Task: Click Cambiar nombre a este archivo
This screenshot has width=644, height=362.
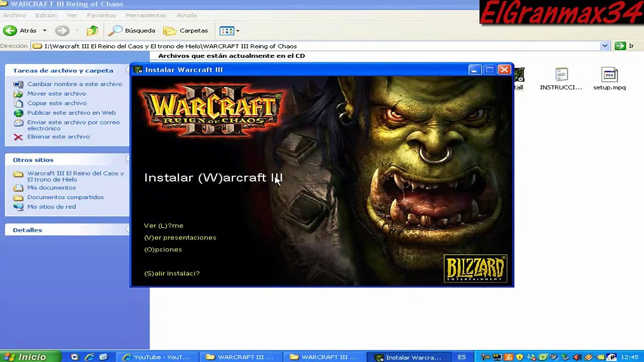Action: click(74, 84)
